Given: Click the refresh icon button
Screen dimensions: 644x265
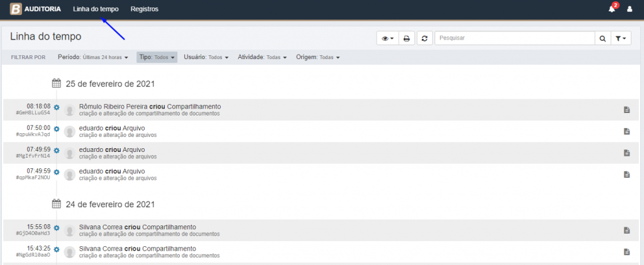Looking at the screenshot, I should pyautogui.click(x=425, y=39).
